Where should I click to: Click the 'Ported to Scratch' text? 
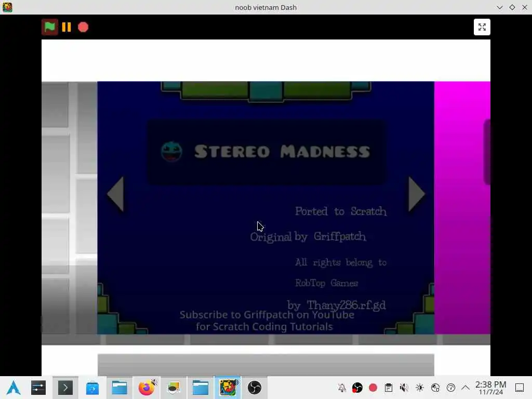tap(341, 211)
